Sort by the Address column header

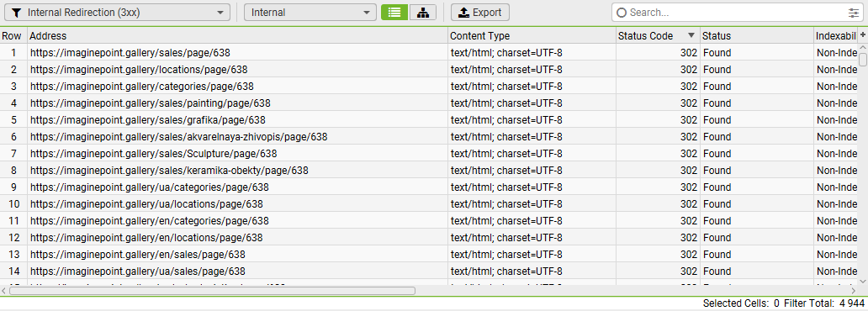coord(237,36)
